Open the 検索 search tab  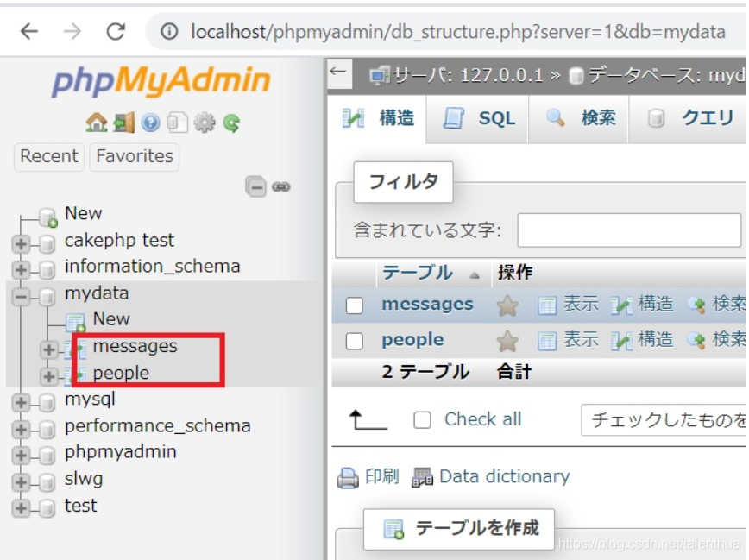click(x=598, y=119)
